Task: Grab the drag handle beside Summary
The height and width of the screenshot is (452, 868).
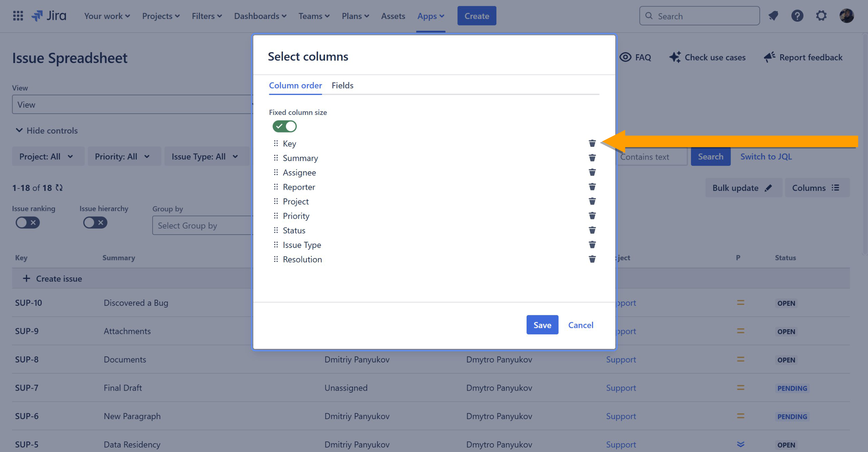Action: pyautogui.click(x=276, y=158)
